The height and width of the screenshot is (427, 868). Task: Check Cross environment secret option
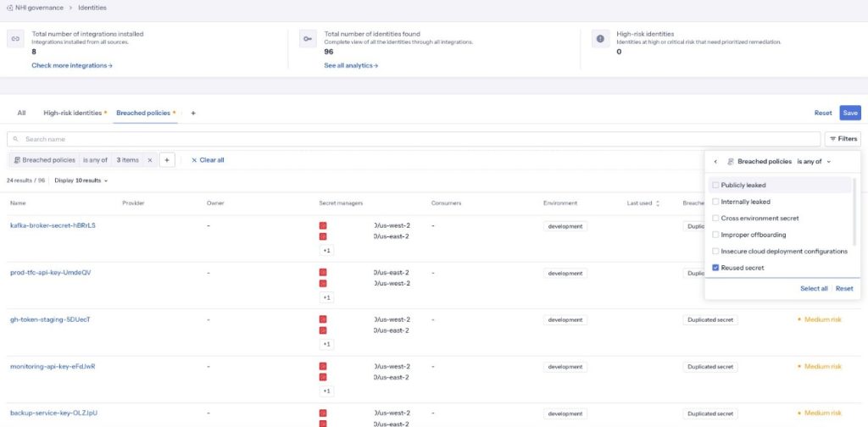[715, 218]
